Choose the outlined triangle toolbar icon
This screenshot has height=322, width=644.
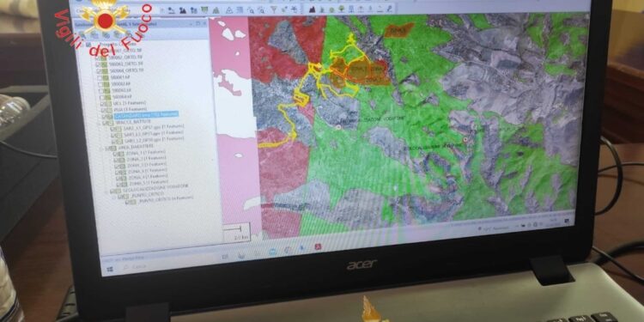(229, 10)
